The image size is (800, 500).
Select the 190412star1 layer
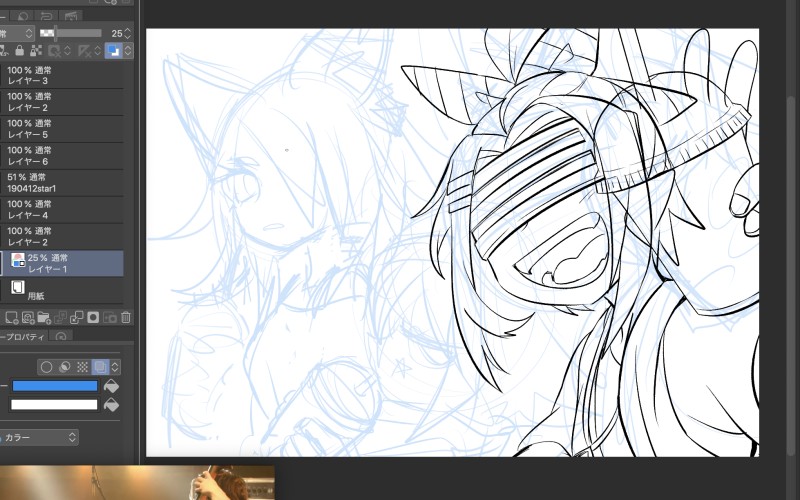[x=62, y=183]
